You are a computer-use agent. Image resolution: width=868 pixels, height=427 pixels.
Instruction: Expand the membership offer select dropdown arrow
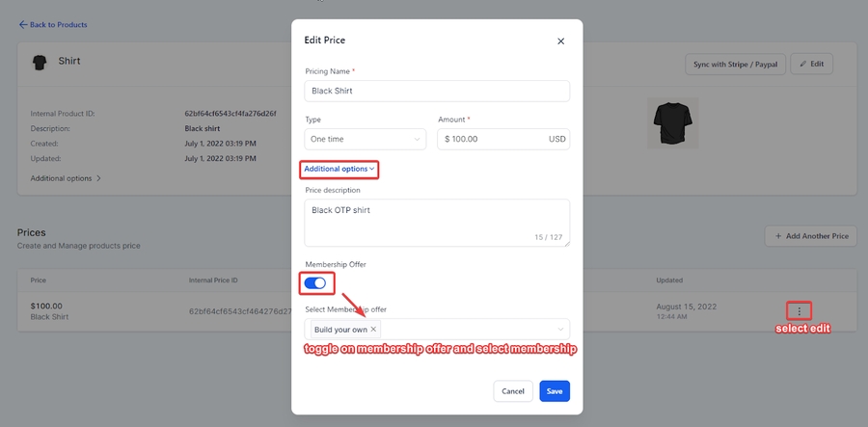point(559,330)
